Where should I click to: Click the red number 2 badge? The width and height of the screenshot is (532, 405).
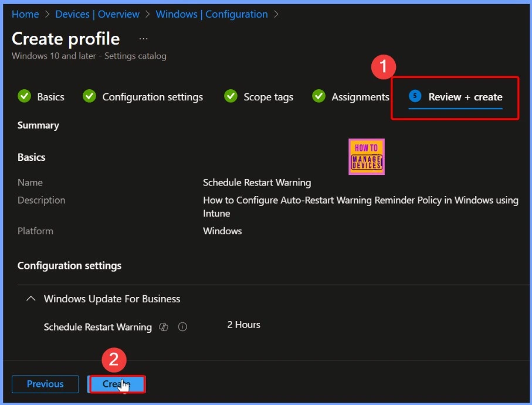[x=114, y=360]
